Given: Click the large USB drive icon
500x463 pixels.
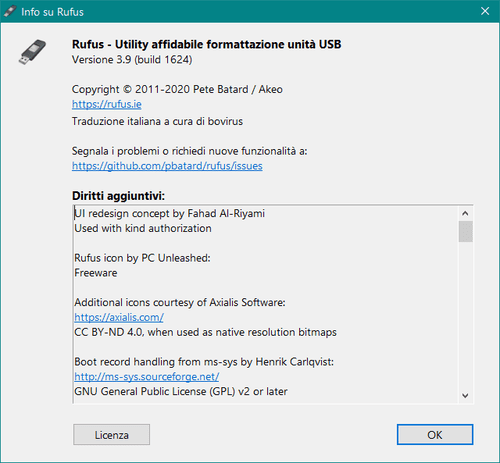Looking at the screenshot, I should pos(32,52).
